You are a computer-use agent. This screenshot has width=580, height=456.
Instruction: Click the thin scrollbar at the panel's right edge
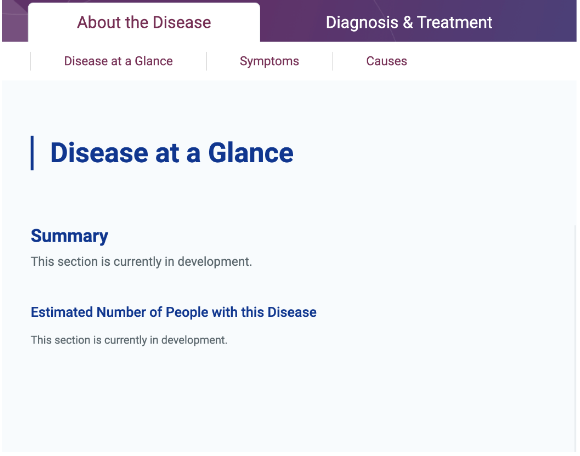(575, 337)
